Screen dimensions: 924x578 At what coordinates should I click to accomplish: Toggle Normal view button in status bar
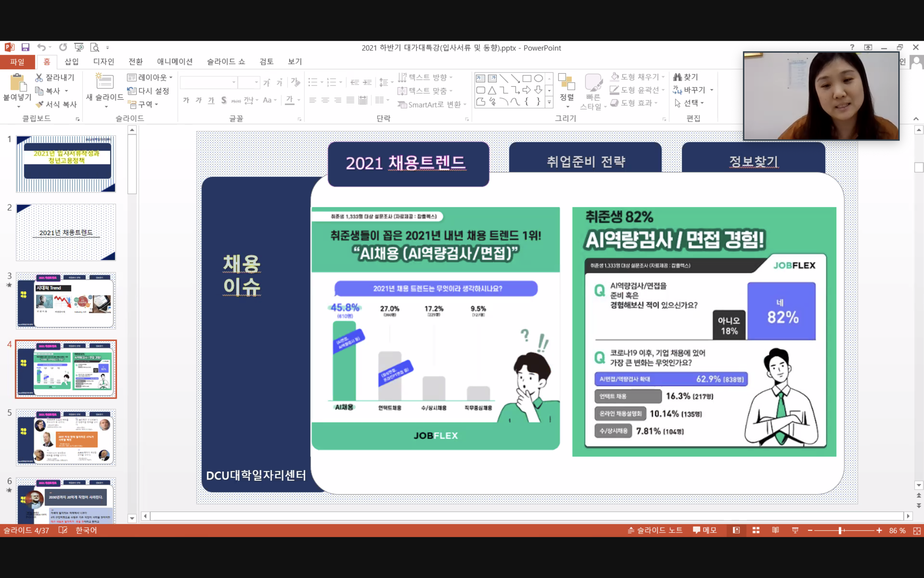pos(736,530)
